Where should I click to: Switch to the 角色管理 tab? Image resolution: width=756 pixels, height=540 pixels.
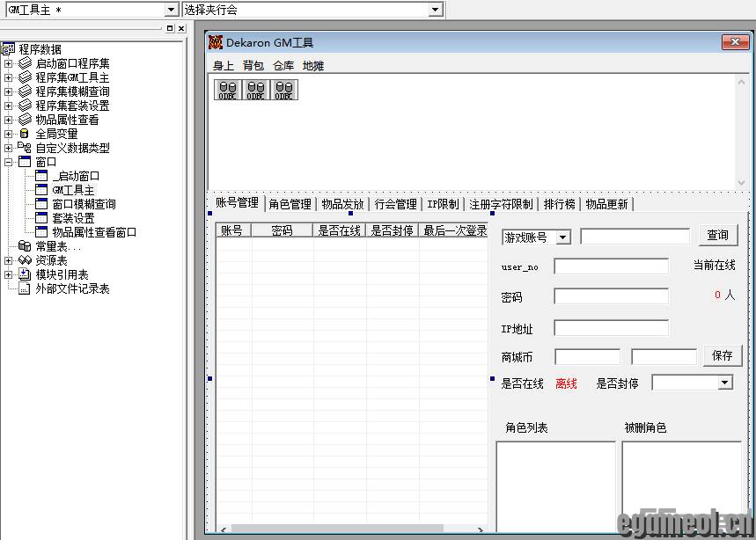290,204
